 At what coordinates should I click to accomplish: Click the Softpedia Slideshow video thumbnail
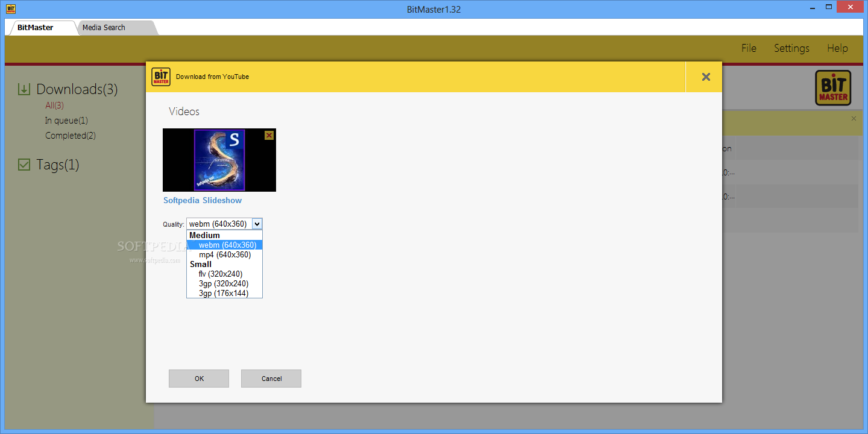pyautogui.click(x=219, y=160)
